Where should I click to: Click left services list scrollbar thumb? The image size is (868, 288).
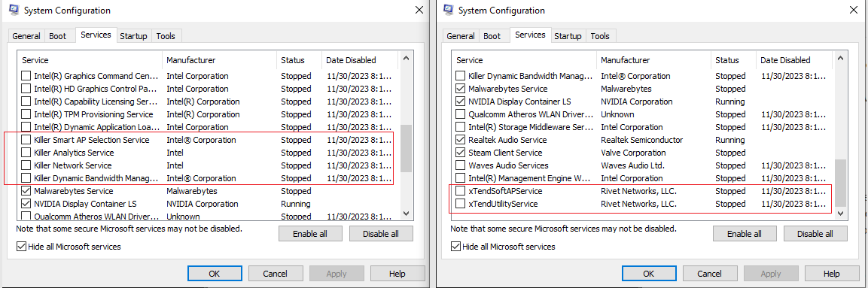(406, 148)
